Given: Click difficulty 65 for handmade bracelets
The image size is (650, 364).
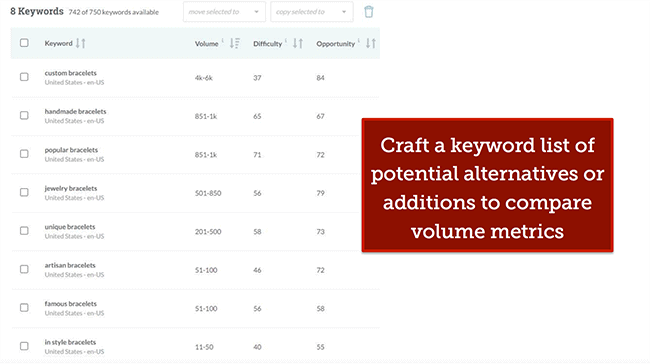Looking at the screenshot, I should point(257,116).
